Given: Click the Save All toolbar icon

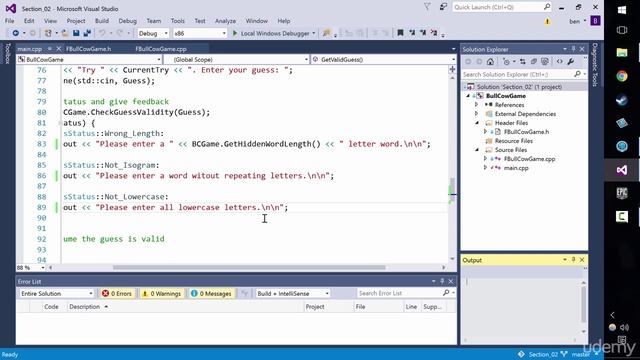Looking at the screenshot, I should 87,33.
